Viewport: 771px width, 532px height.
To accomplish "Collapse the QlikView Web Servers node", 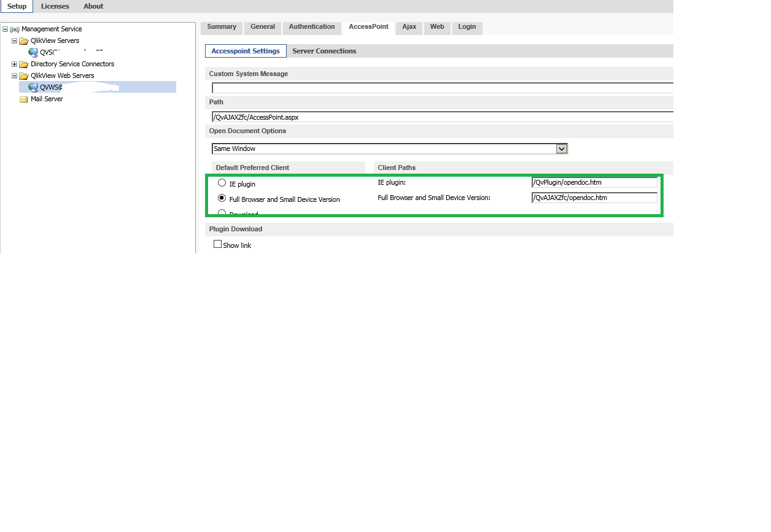I will click(14, 75).
